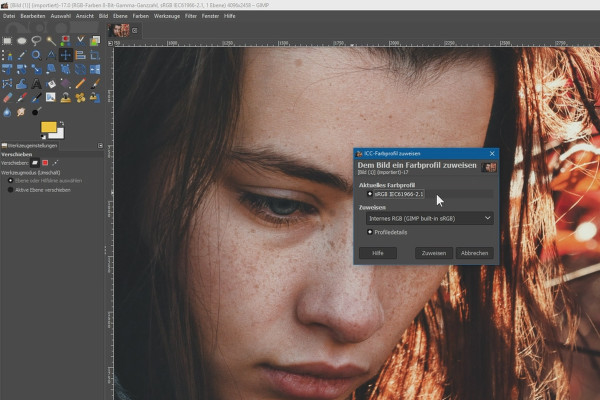Select the Paintbrush tool

tap(95, 83)
